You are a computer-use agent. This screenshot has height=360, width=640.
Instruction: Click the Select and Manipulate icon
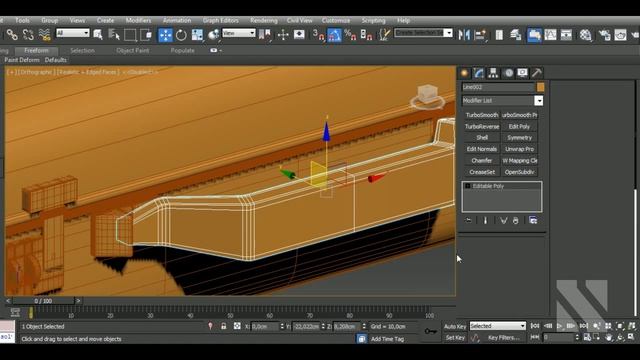point(283,35)
